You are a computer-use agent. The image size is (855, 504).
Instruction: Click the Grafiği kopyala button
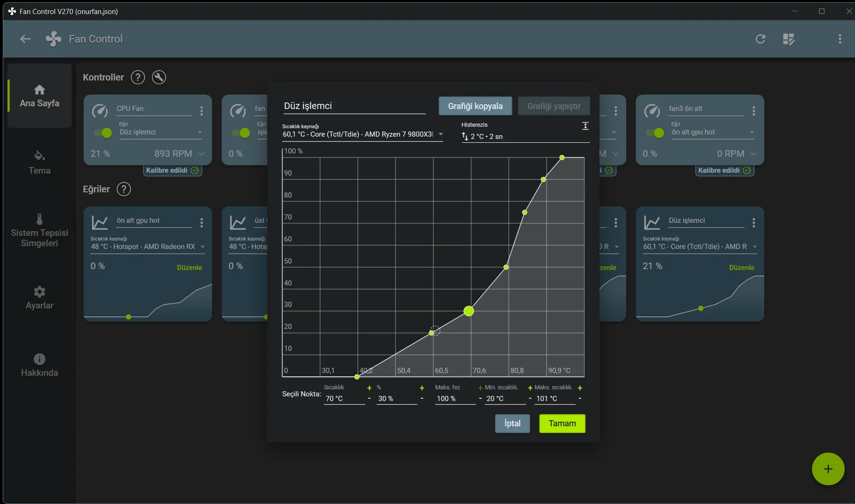point(475,106)
